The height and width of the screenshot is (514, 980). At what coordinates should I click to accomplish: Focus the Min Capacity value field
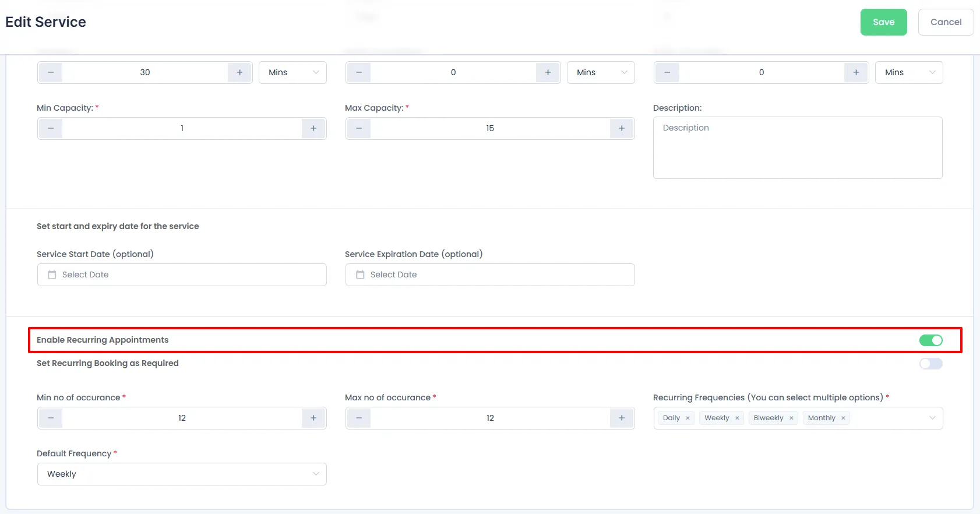click(182, 128)
